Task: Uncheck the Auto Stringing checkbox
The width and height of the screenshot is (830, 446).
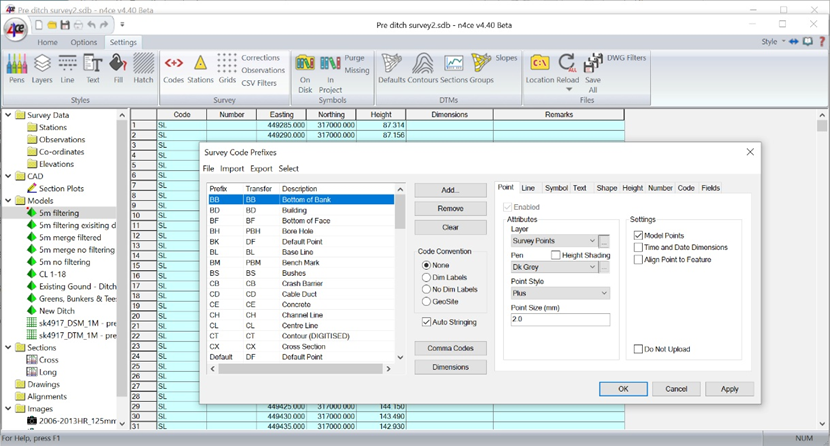Action: pyautogui.click(x=426, y=322)
